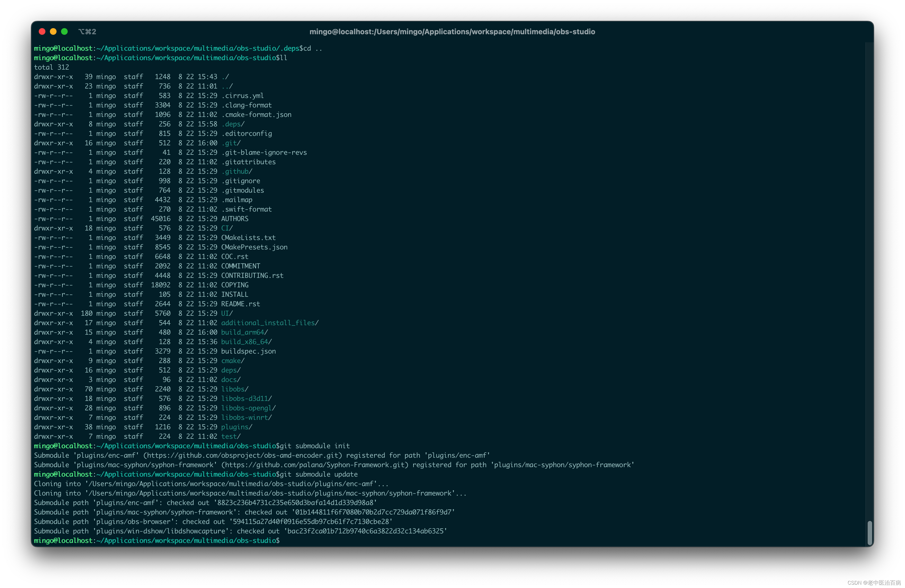Click the yellow minimize window button
Image resolution: width=905 pixels, height=588 pixels.
point(53,31)
